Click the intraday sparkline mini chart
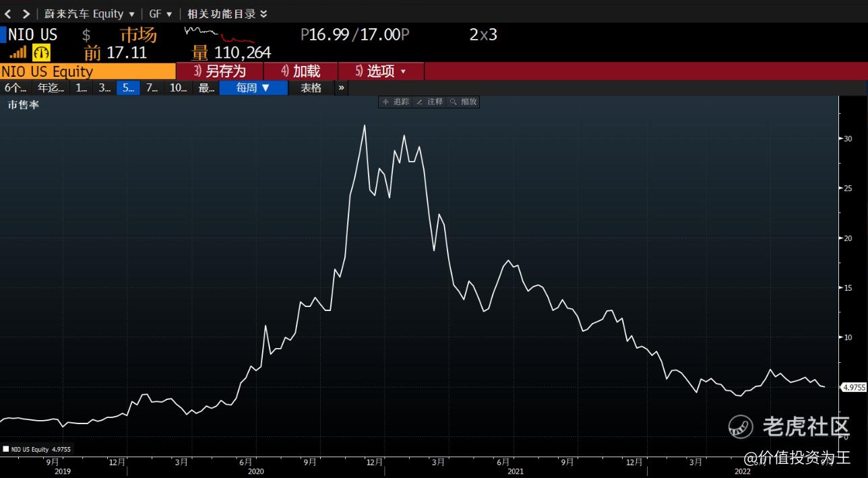 pyautogui.click(x=220, y=34)
